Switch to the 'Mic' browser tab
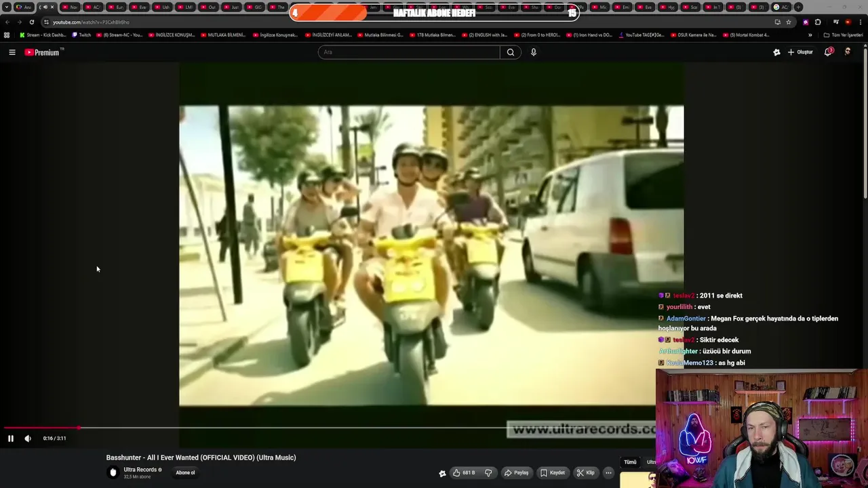This screenshot has width=868, height=488. coord(600,7)
